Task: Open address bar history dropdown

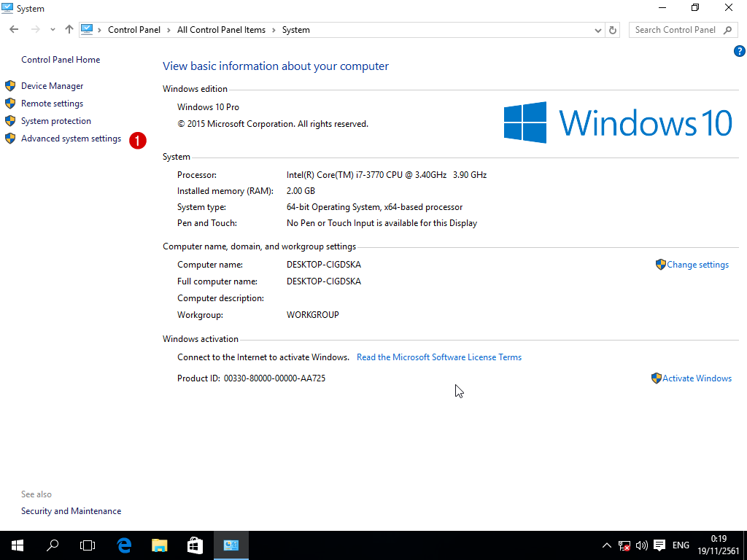Action: pyautogui.click(x=598, y=30)
